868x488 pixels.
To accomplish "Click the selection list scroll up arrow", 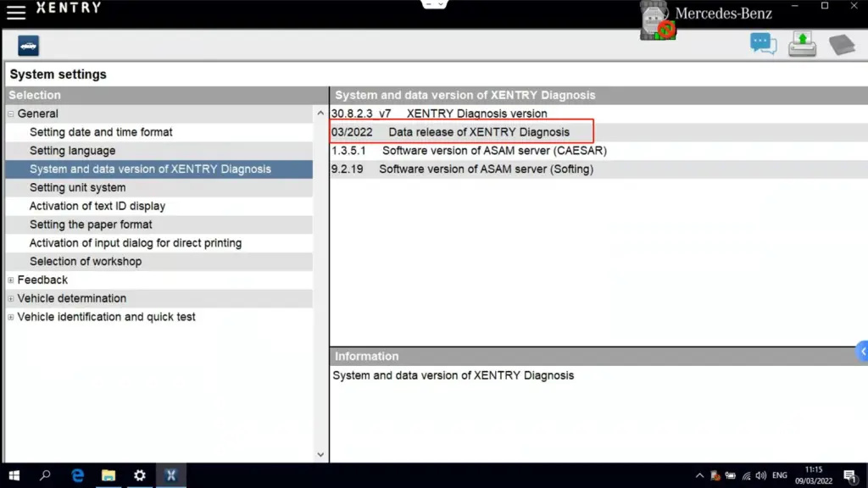I will pyautogui.click(x=320, y=114).
